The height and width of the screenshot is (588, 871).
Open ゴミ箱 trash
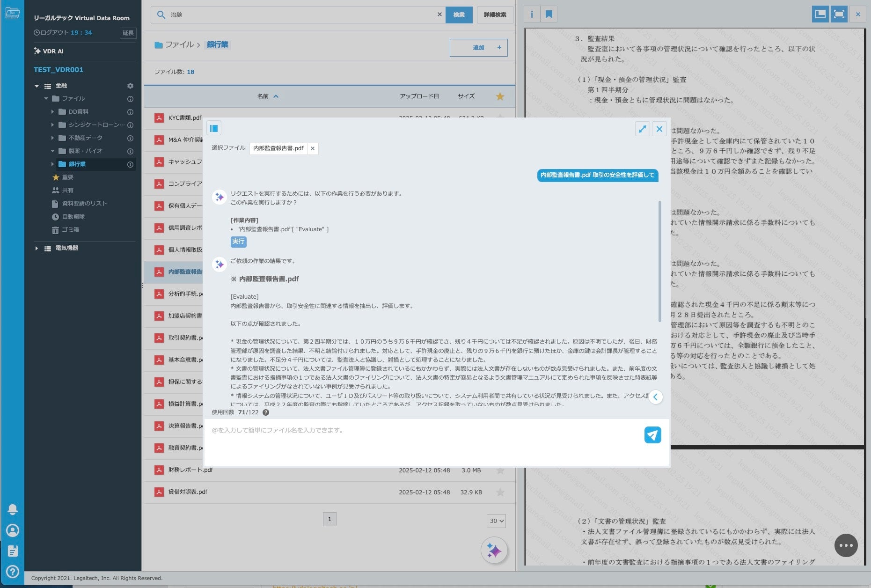(70, 230)
